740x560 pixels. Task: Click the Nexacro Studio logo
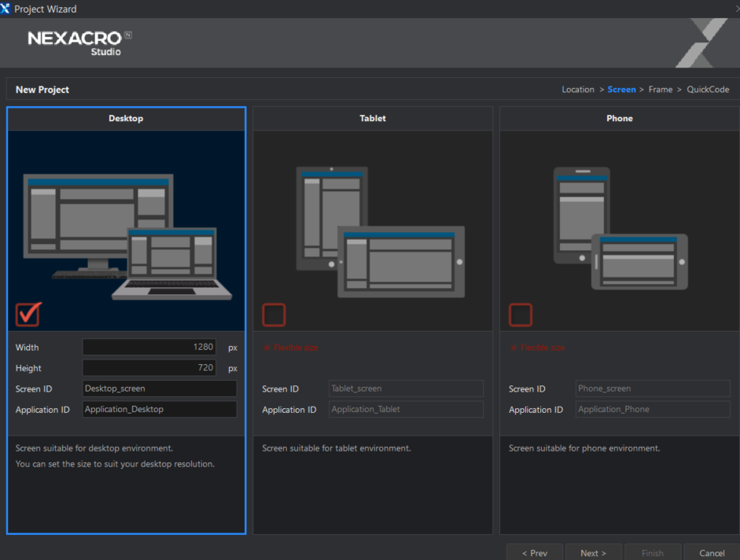click(79, 43)
